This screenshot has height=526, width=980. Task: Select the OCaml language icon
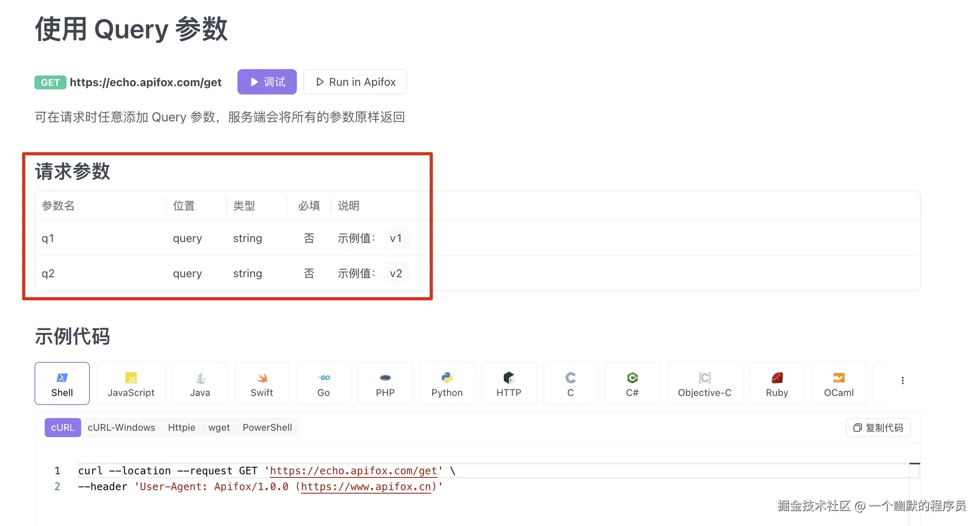pyautogui.click(x=839, y=383)
